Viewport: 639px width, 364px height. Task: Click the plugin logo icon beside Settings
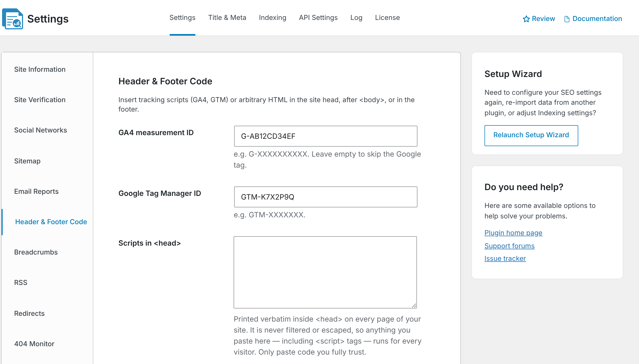pos(13,19)
